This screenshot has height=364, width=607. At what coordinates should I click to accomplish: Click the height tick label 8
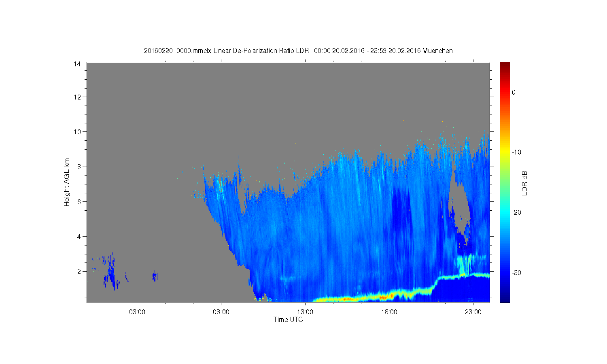pyautogui.click(x=79, y=167)
